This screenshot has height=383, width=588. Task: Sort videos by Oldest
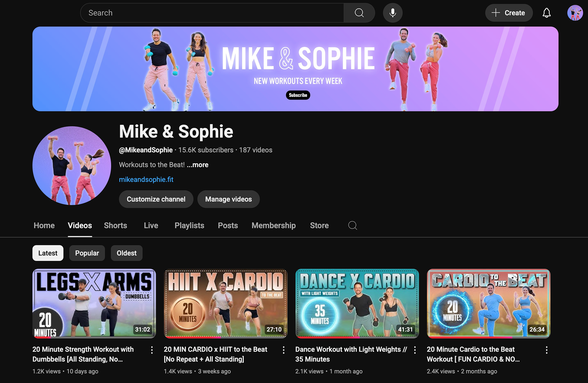(x=126, y=253)
